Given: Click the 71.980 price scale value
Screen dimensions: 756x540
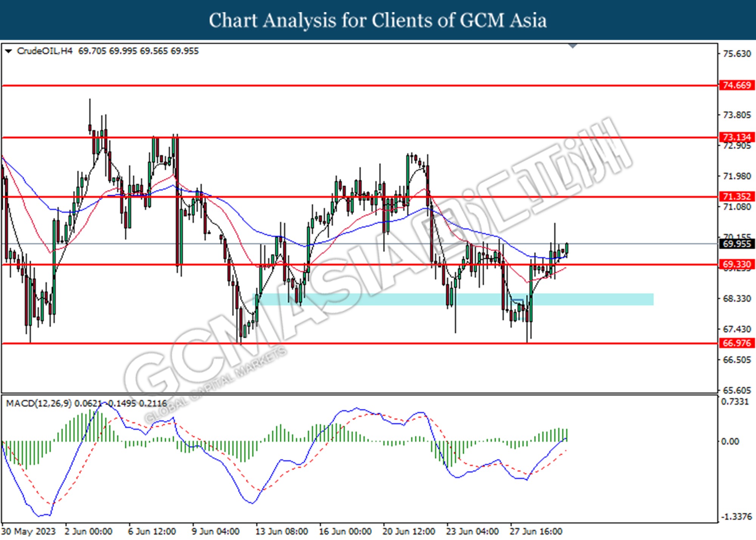Looking at the screenshot, I should pyautogui.click(x=736, y=176).
